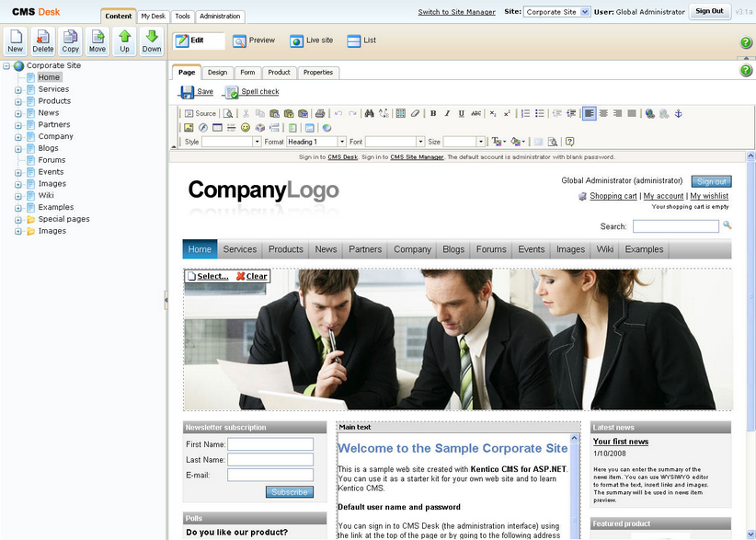756x540 pixels.
Task: Toggle block justify alignment
Action: tap(632, 113)
